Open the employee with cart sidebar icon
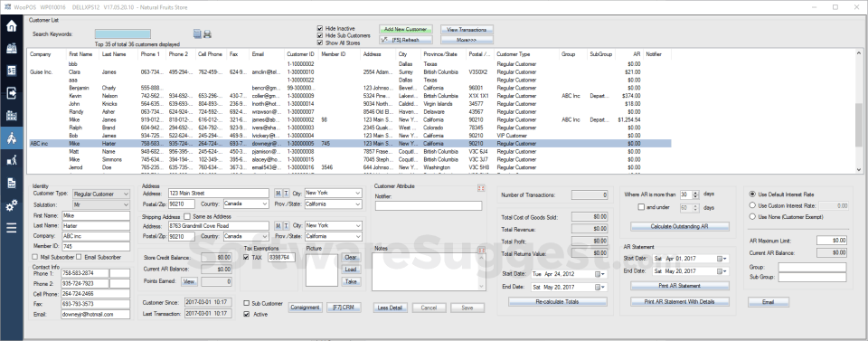Screen dimensions: 868x341 11,160
